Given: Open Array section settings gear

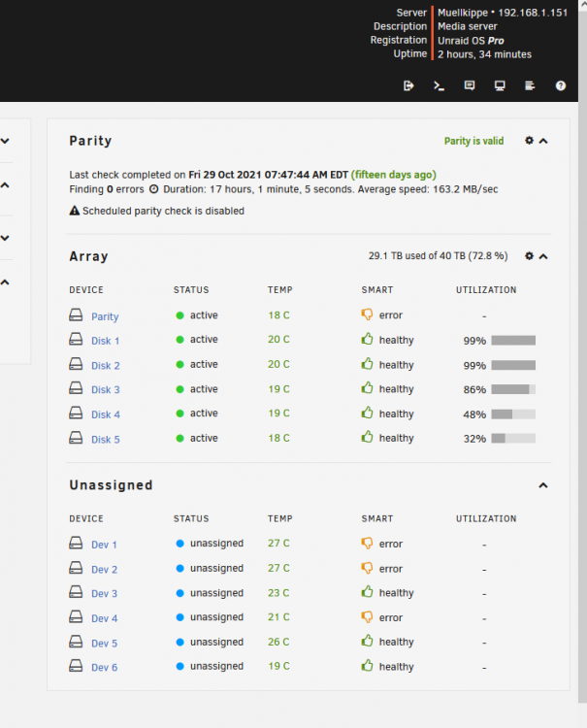Looking at the screenshot, I should (529, 256).
